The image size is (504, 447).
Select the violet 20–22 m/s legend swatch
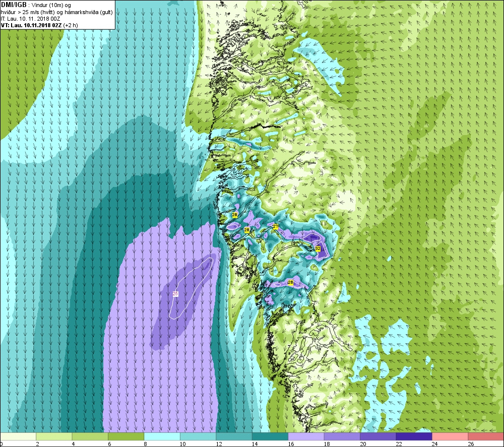tap(378, 436)
